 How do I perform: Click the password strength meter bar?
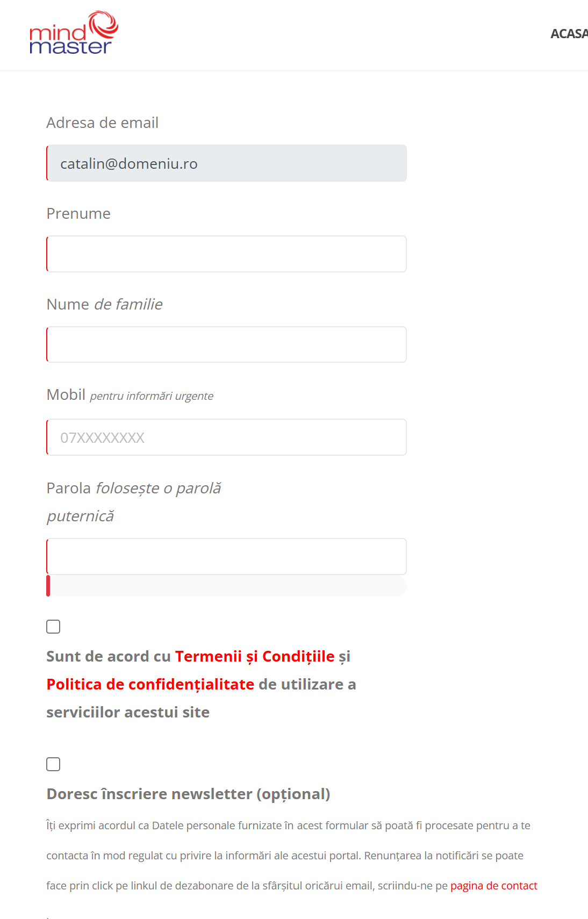click(x=226, y=586)
